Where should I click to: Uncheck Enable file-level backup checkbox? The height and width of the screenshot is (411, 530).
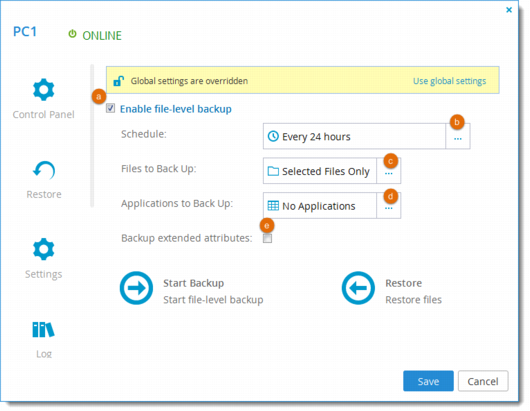111,108
